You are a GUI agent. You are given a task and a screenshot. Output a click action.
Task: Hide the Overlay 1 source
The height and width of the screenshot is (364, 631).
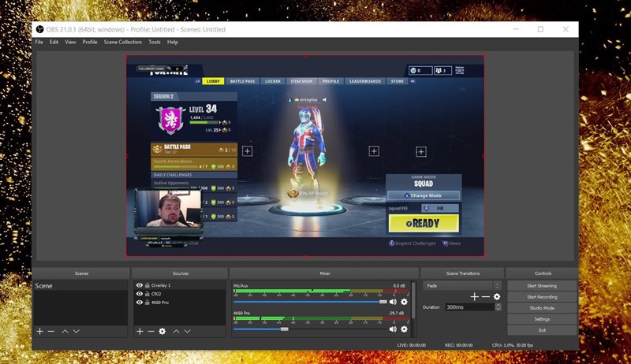tap(140, 285)
